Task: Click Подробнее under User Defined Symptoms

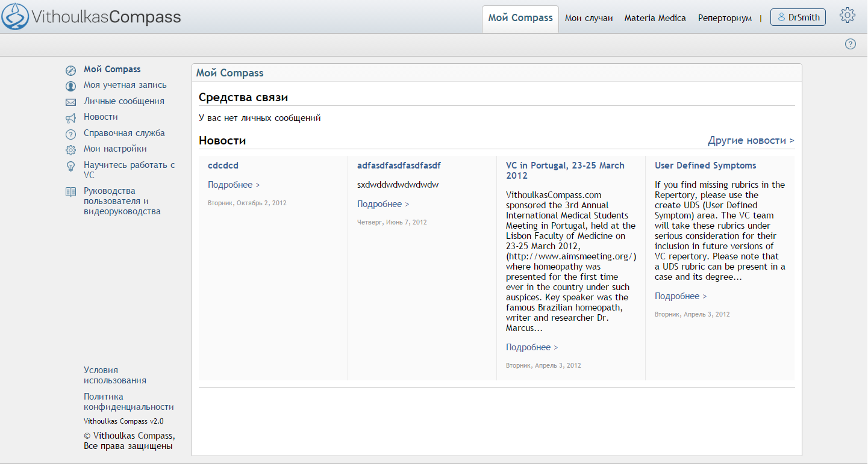Action: [x=681, y=296]
